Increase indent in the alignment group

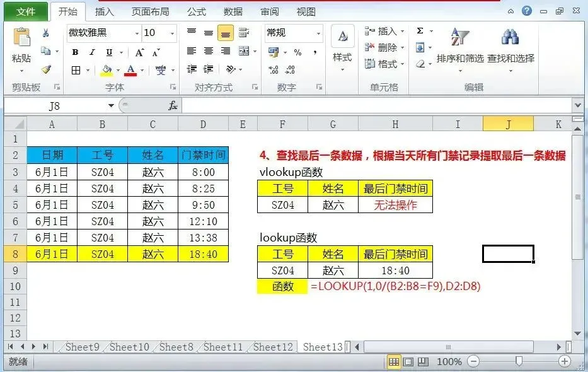point(209,69)
